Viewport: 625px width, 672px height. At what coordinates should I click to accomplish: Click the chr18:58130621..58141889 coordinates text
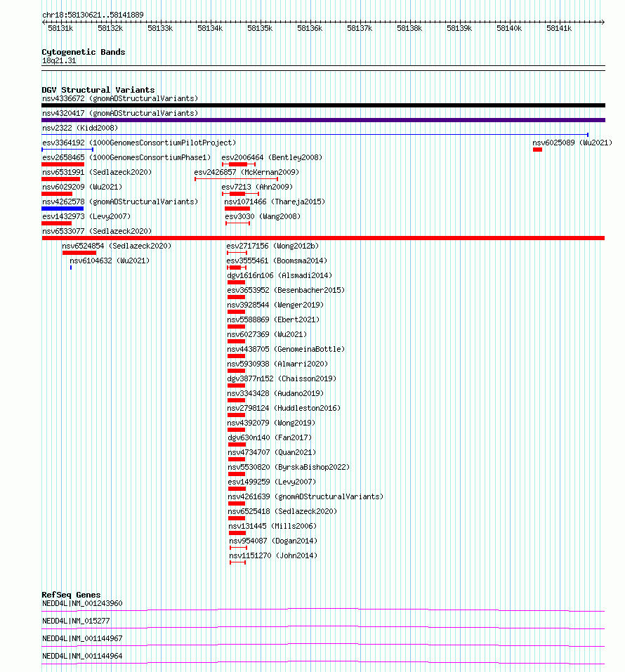point(93,15)
